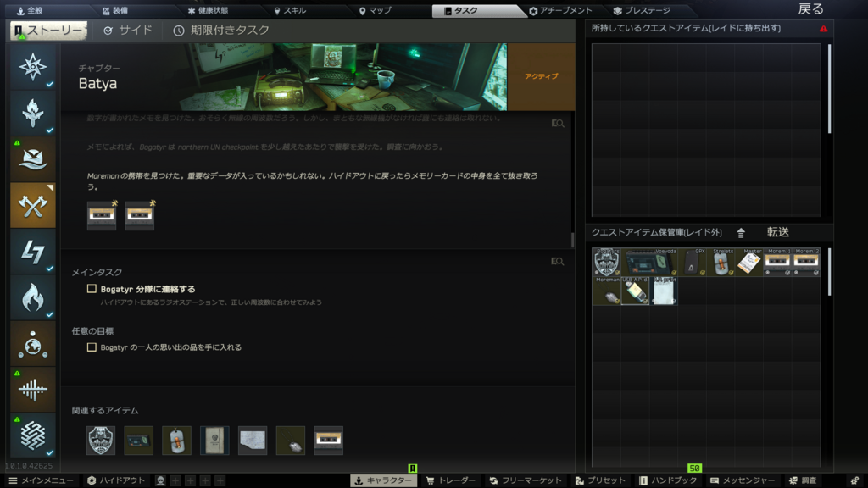
Task: Select the crossed axes chapter icon
Action: [33, 205]
